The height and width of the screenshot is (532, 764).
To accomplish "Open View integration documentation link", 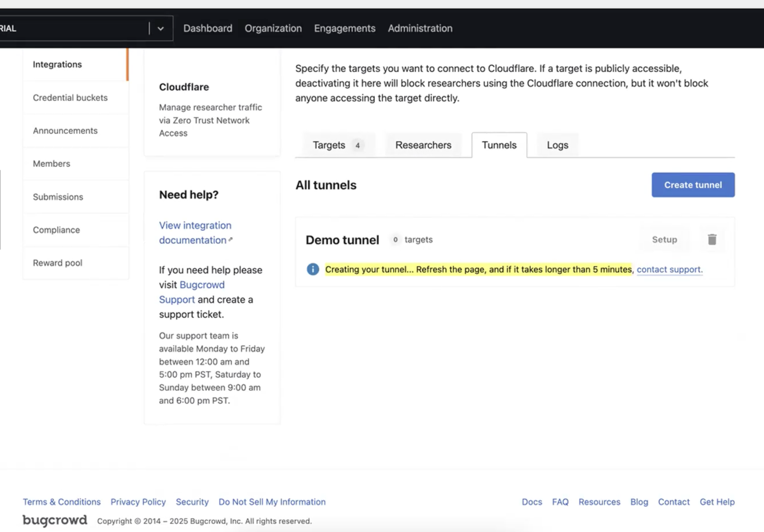I will (x=195, y=233).
